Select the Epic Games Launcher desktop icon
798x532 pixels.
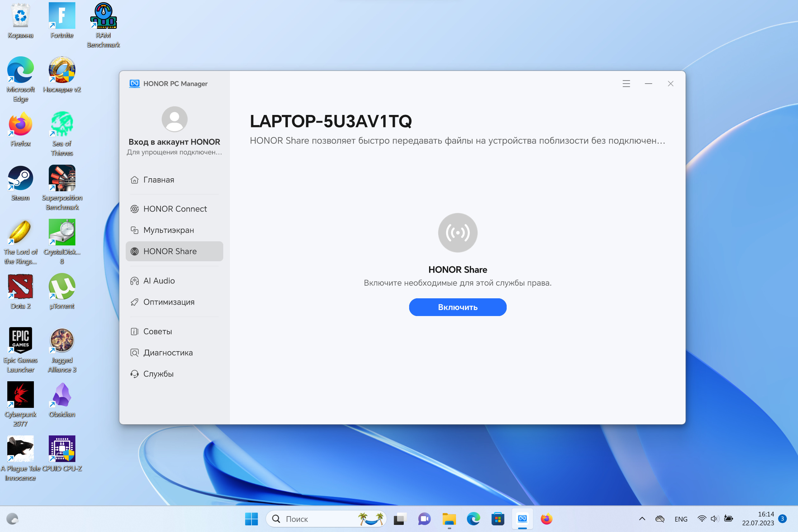point(20,351)
